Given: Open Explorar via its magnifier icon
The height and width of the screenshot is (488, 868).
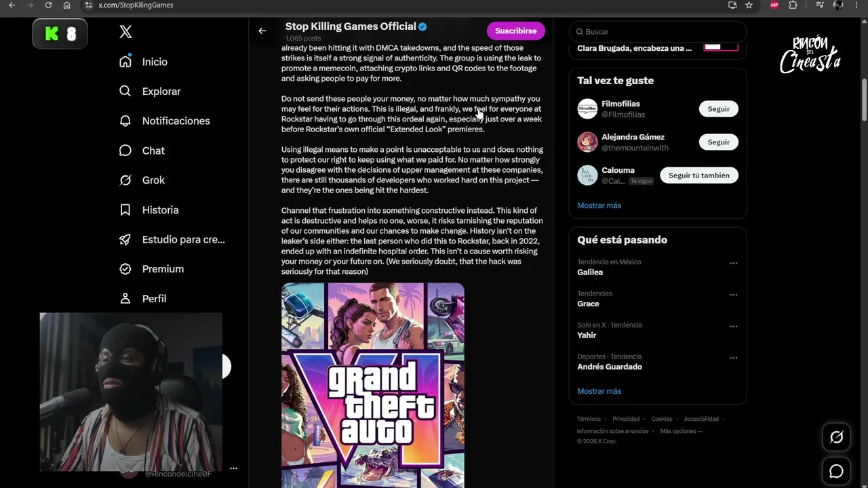Looking at the screenshot, I should coord(125,91).
